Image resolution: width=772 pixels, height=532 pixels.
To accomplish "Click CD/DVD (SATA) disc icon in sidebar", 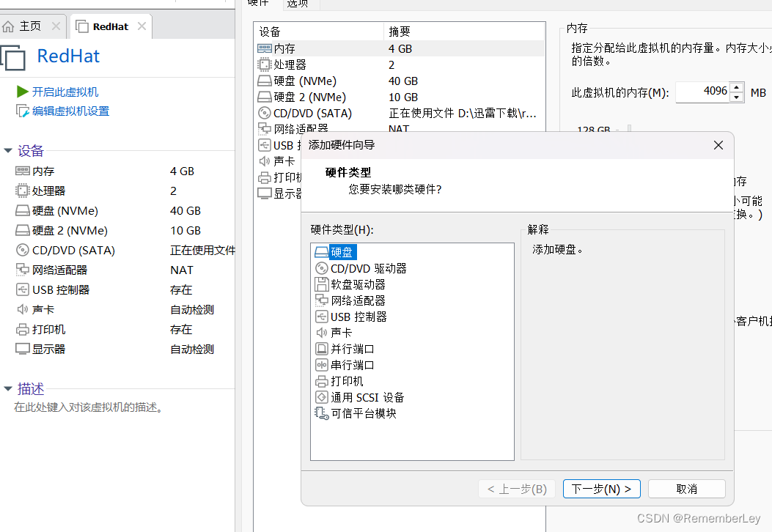I will pyautogui.click(x=23, y=250).
